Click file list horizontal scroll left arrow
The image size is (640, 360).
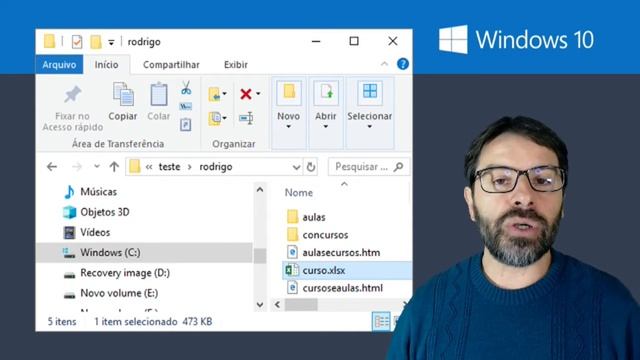point(278,304)
